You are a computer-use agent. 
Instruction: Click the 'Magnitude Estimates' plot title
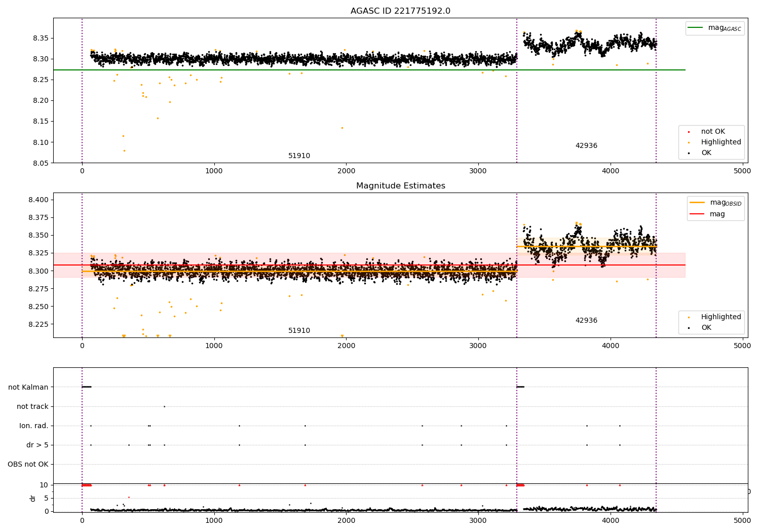pyautogui.click(x=400, y=186)
